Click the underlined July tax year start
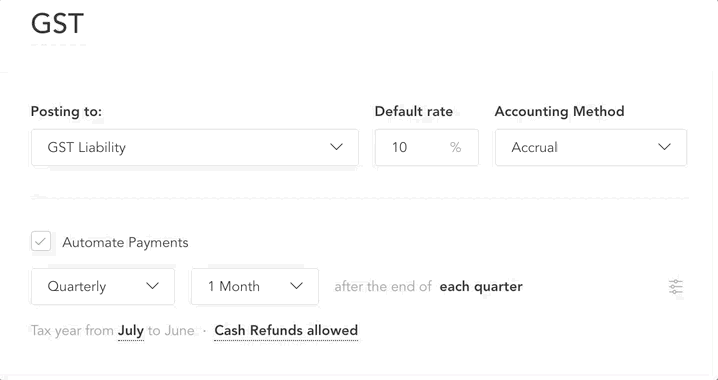Image resolution: width=718 pixels, height=380 pixels. coord(131,331)
